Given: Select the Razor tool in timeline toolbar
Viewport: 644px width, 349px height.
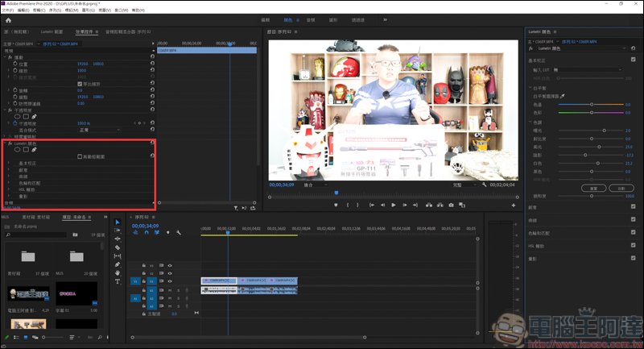Looking at the screenshot, I should pos(118,247).
